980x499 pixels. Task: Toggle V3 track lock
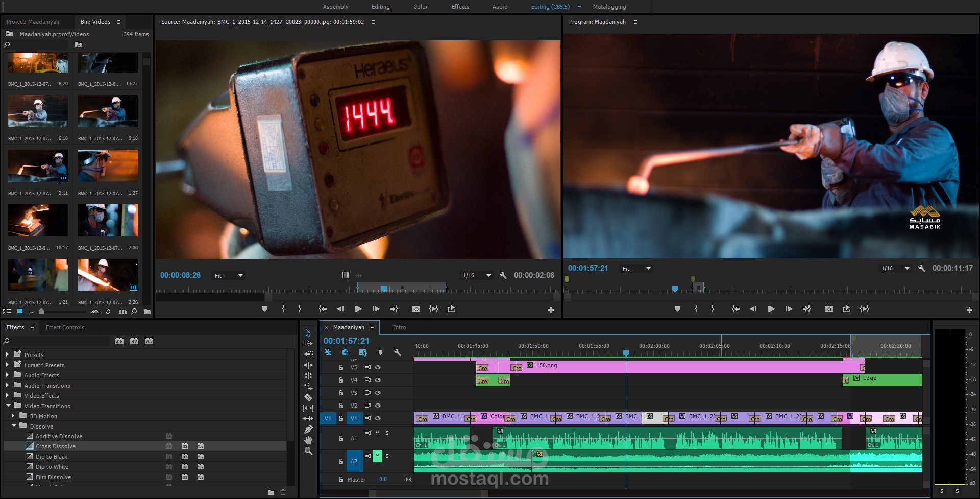[x=340, y=393]
